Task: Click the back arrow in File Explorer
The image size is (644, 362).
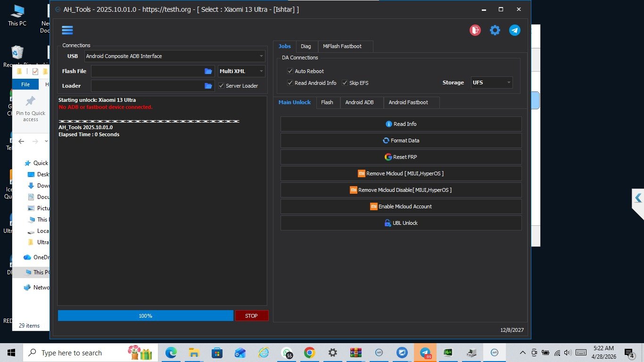Action: (x=21, y=141)
